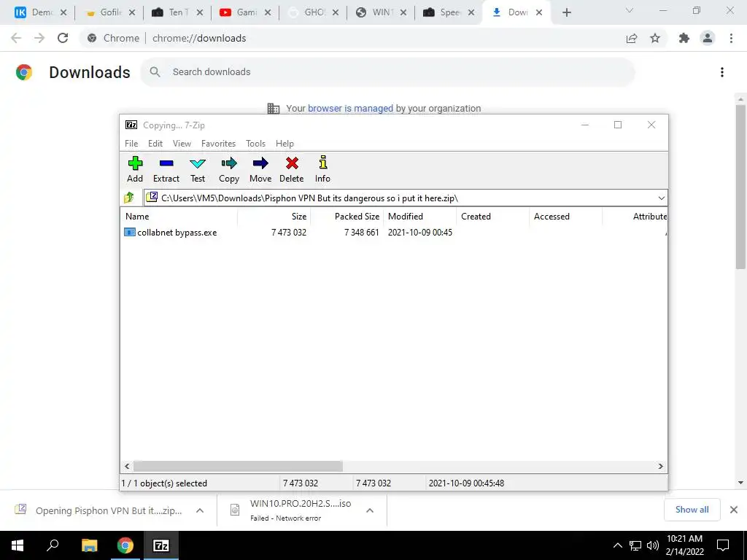Open the browser is managed link
Image resolution: width=747 pixels, height=560 pixels.
350,108
